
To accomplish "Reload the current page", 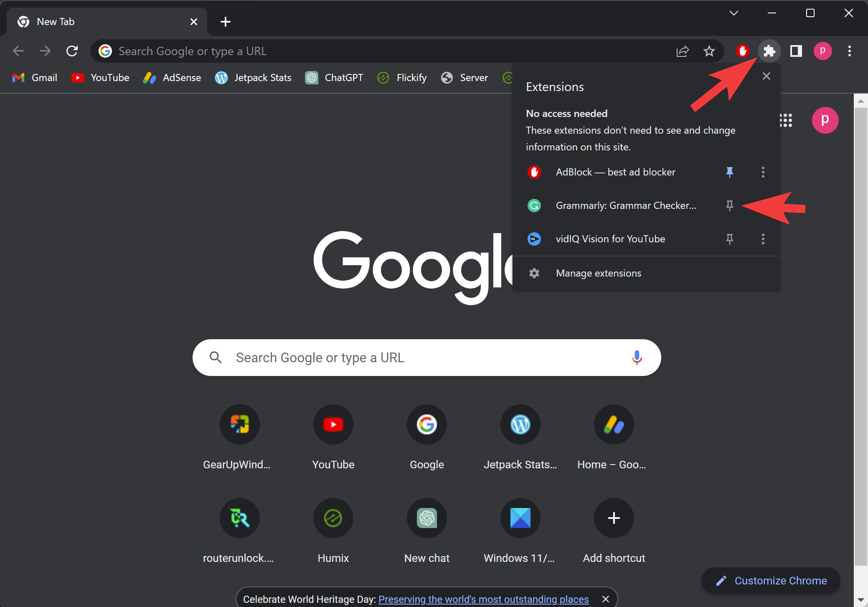I will [x=72, y=51].
